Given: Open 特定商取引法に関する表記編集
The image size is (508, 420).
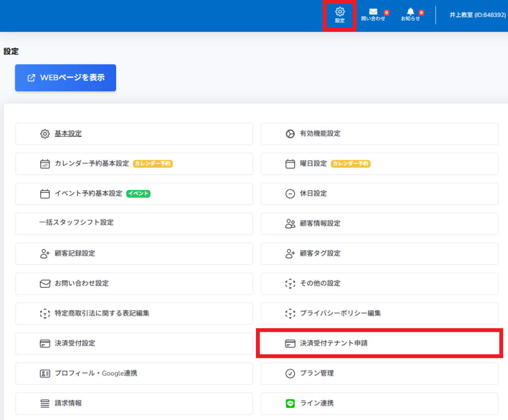Looking at the screenshot, I should click(102, 313).
